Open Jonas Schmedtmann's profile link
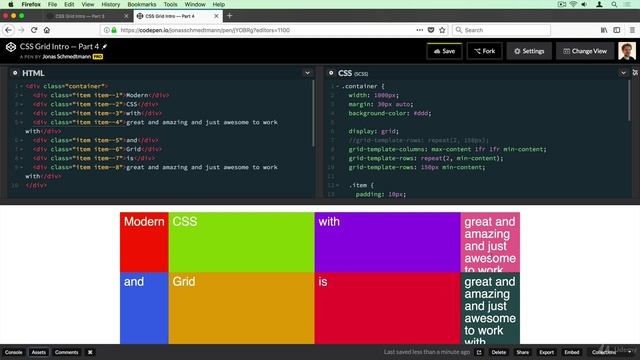This screenshot has height=360, width=640. tap(67, 57)
